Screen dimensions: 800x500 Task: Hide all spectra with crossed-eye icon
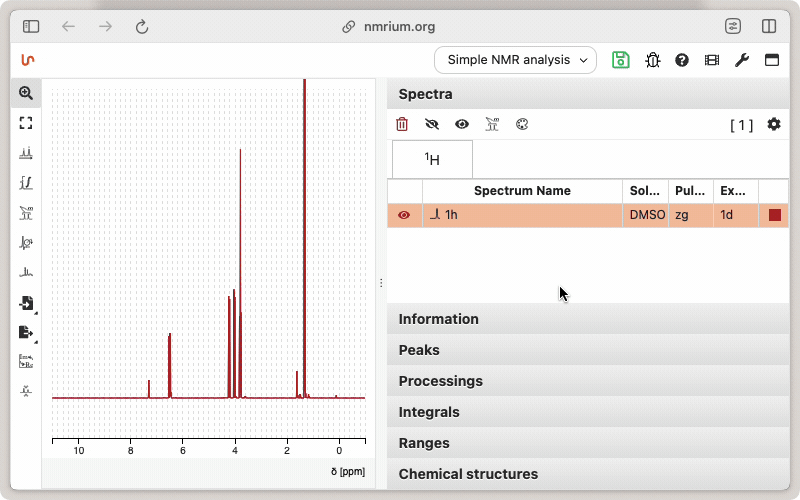coord(432,125)
